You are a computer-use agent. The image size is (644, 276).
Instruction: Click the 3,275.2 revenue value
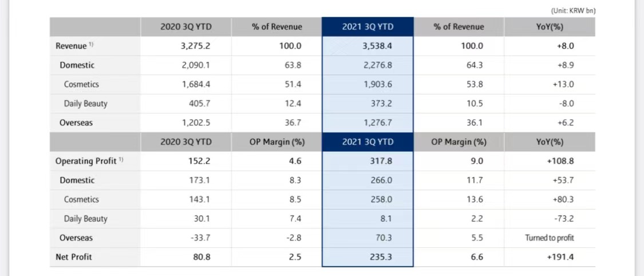tap(196, 46)
